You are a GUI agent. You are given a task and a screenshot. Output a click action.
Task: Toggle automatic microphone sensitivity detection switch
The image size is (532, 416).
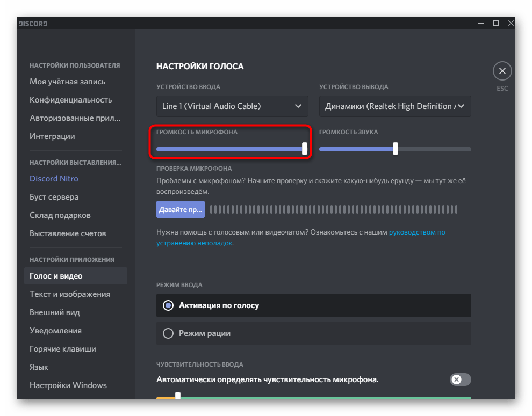coord(460,379)
